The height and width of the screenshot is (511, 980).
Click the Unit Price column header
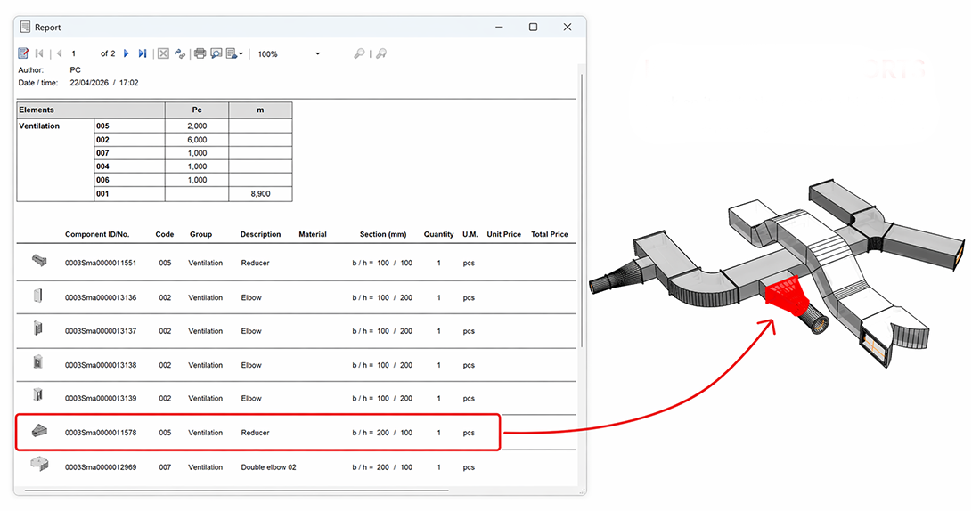tap(503, 234)
